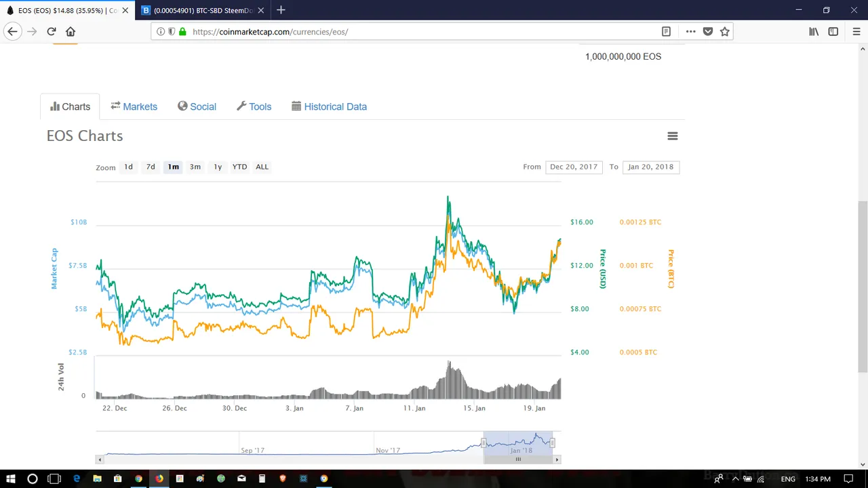
Task: Click navigator scrollbar right arrow
Action: (x=557, y=460)
